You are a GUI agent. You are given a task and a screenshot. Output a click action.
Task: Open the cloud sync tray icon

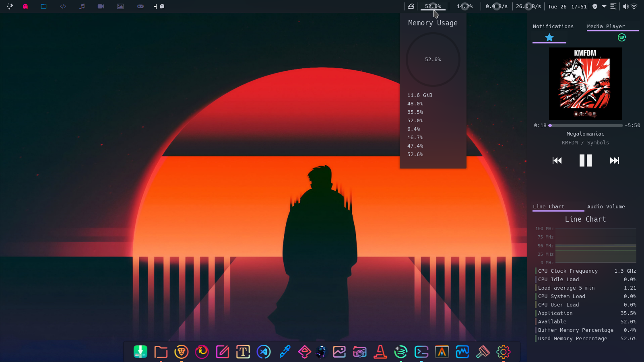click(411, 6)
